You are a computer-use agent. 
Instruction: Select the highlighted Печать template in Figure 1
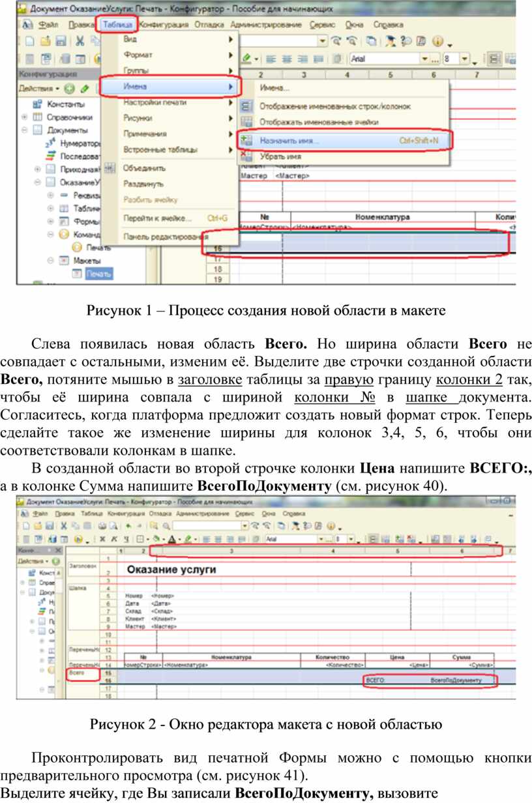pyautogui.click(x=98, y=274)
